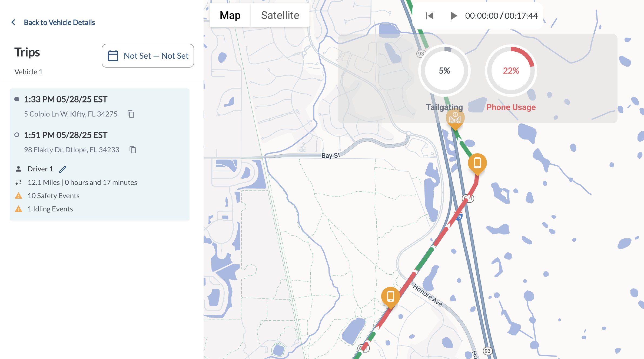644x359 pixels.
Task: Click the 10 Safety Events row
Action: 54,196
